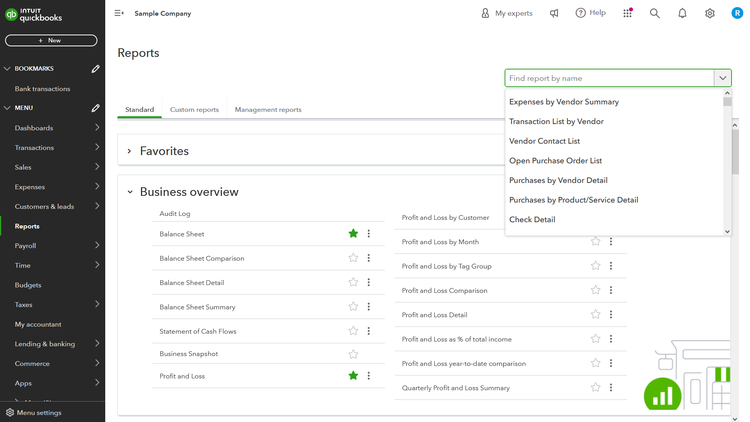This screenshot has height=422, width=750.
Task: Favorite the Balance Sheet Comparison report
Action: [353, 258]
